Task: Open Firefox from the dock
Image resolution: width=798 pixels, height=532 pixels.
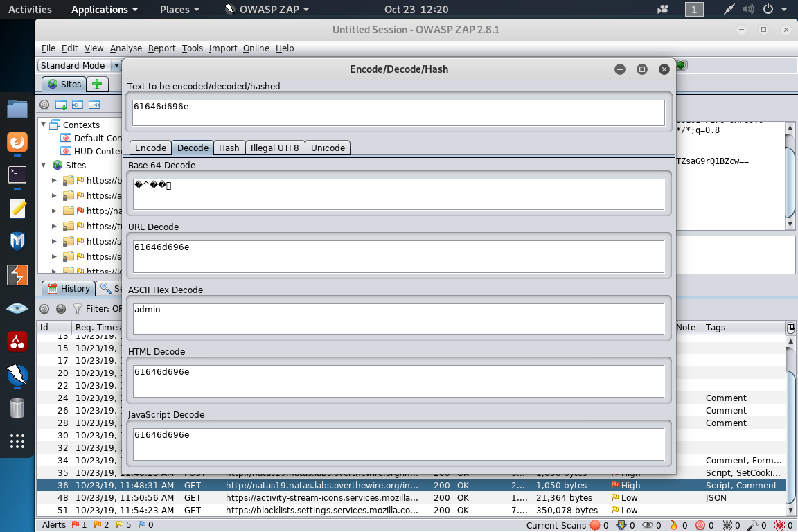Action: pos(17,142)
